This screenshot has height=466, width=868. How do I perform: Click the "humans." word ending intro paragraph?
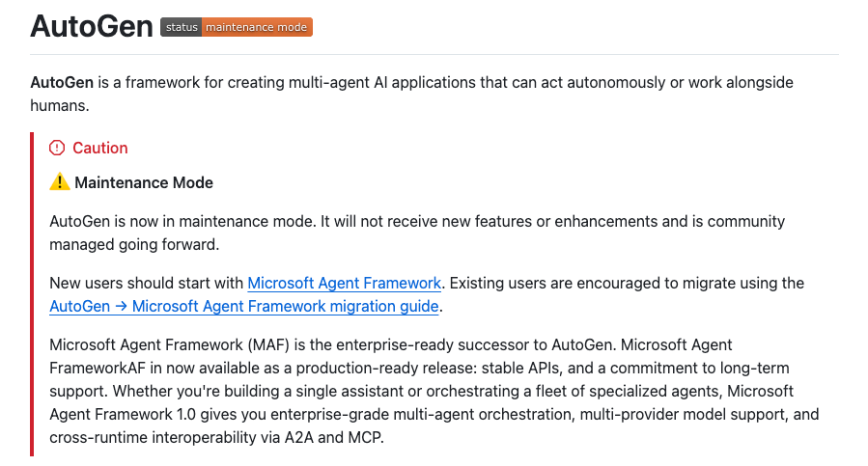click(60, 106)
